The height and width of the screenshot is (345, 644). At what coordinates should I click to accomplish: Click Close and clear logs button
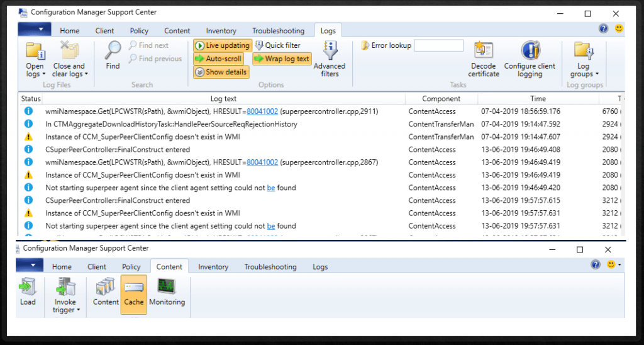point(69,60)
